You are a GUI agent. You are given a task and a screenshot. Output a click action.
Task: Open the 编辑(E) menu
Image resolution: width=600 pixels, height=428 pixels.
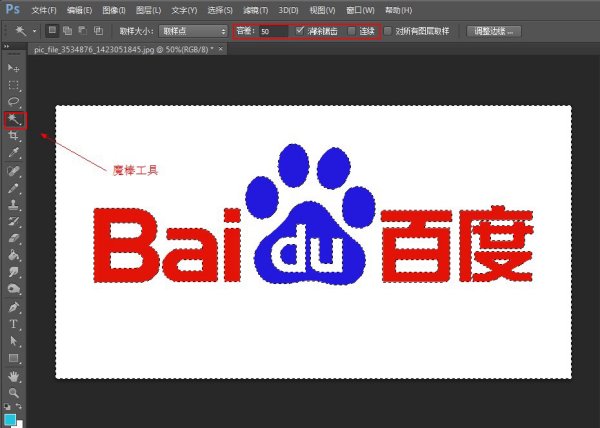[79, 10]
